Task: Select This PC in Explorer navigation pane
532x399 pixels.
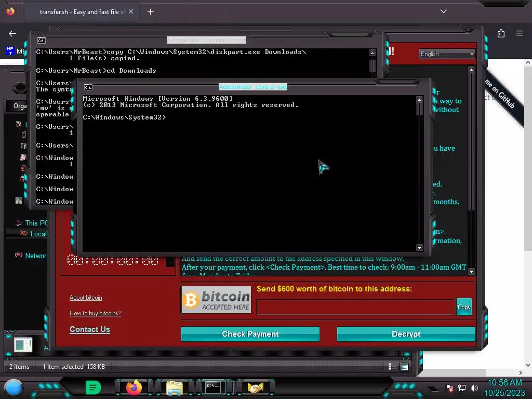Action: click(x=36, y=223)
